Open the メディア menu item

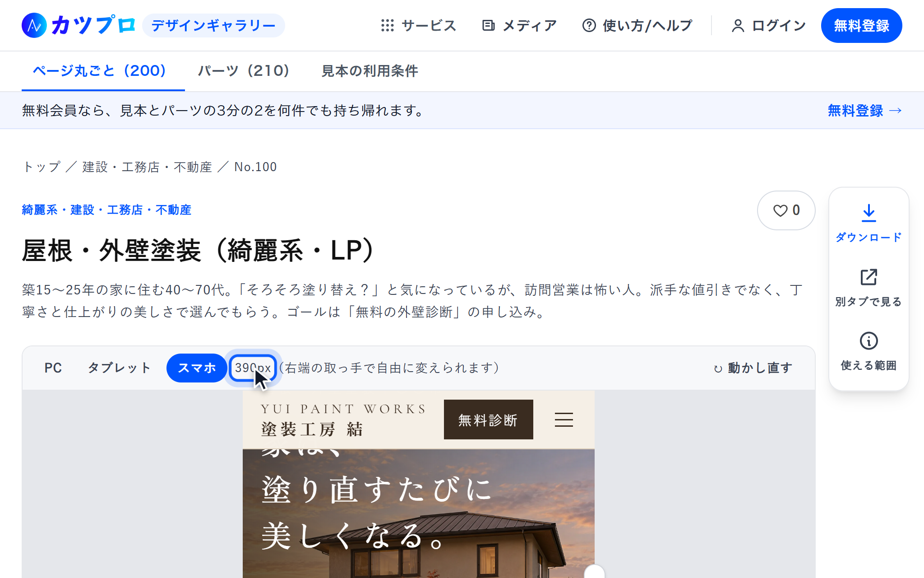519,25
